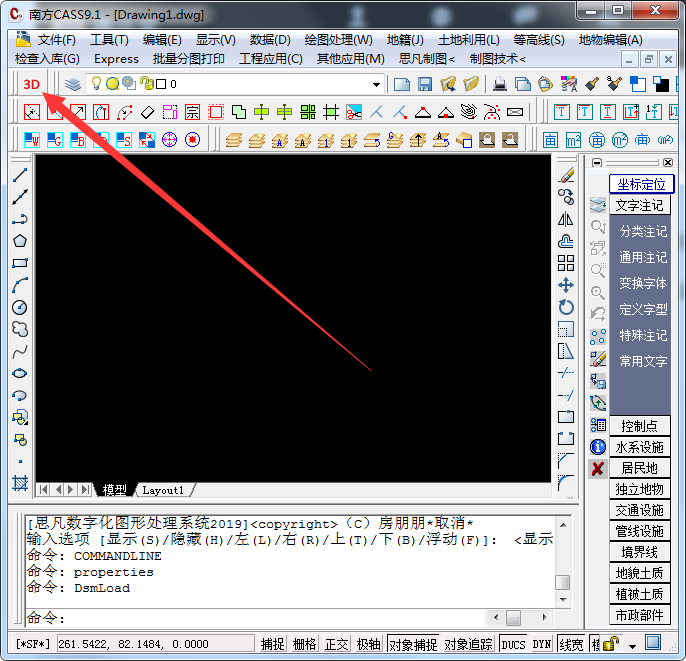Viewport: 686px width, 661px height.
Task: Click the command line input field
Action: [256, 618]
